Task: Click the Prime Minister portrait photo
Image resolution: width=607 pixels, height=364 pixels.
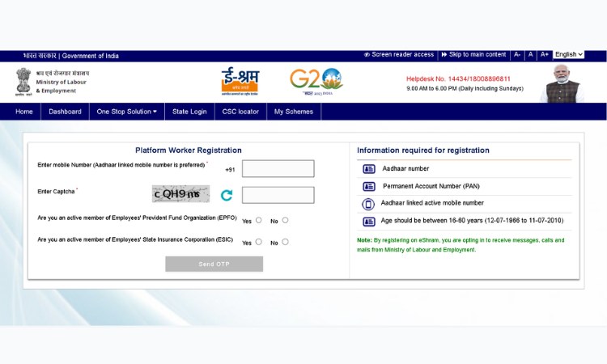Action: tap(562, 83)
